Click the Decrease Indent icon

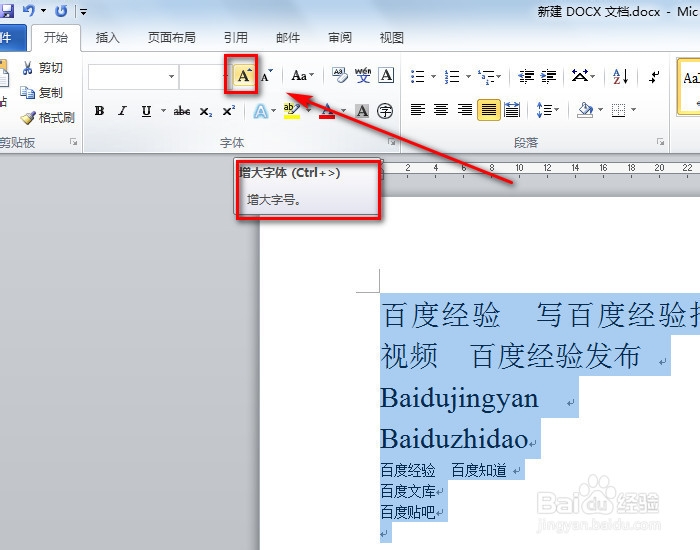pyautogui.click(x=526, y=76)
